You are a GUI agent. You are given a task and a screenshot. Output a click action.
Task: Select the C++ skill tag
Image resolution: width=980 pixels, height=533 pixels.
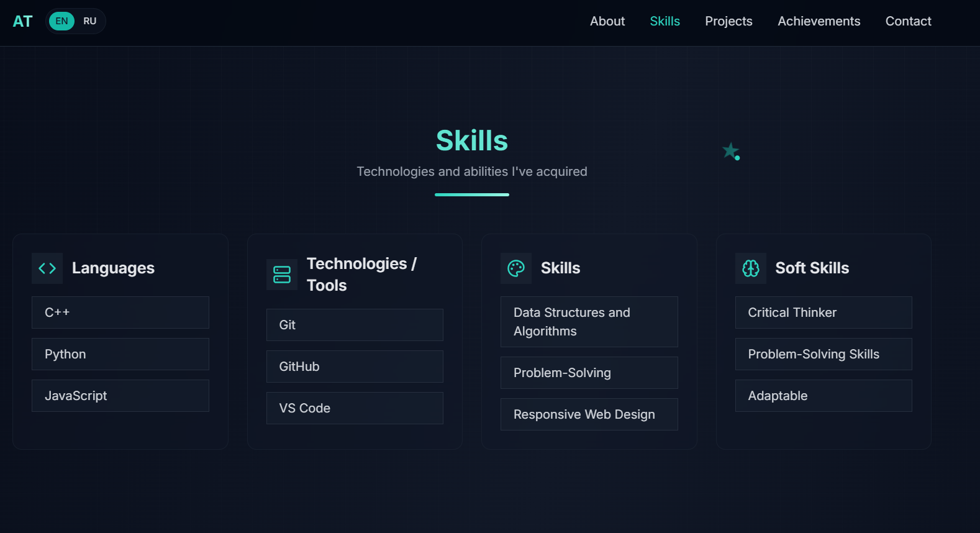tap(120, 312)
